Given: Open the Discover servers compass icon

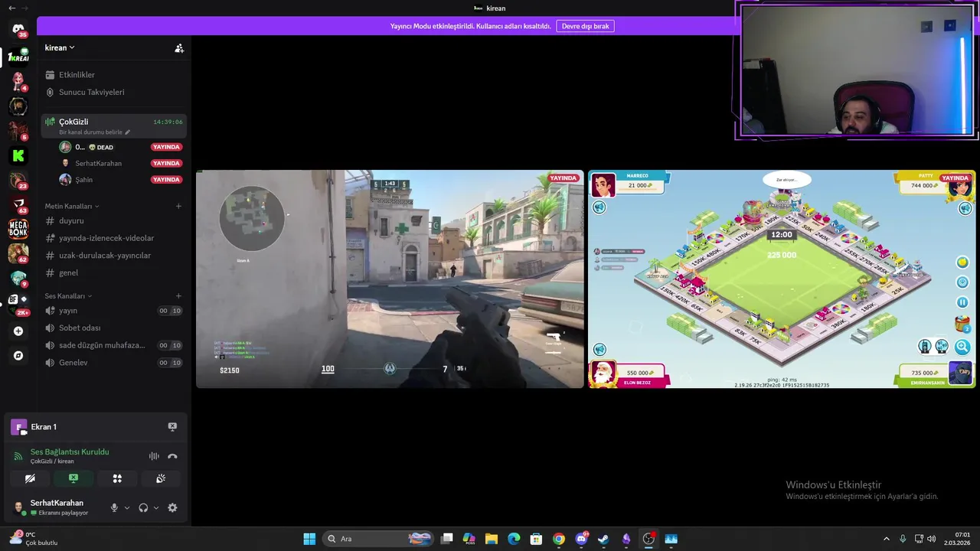Looking at the screenshot, I should coord(18,356).
